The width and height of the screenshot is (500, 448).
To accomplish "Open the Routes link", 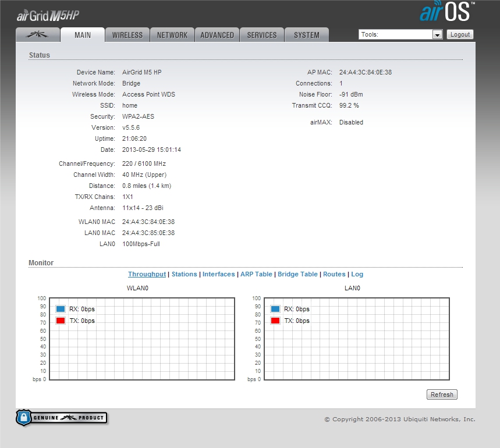I will click(334, 274).
